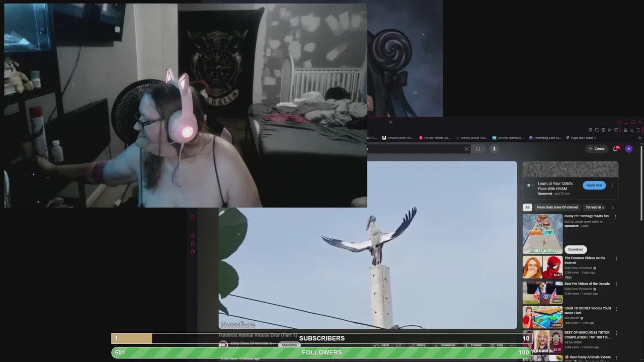Open options for the Mercuri 88 compilation video
This screenshot has width=644, height=362.
[616, 333]
